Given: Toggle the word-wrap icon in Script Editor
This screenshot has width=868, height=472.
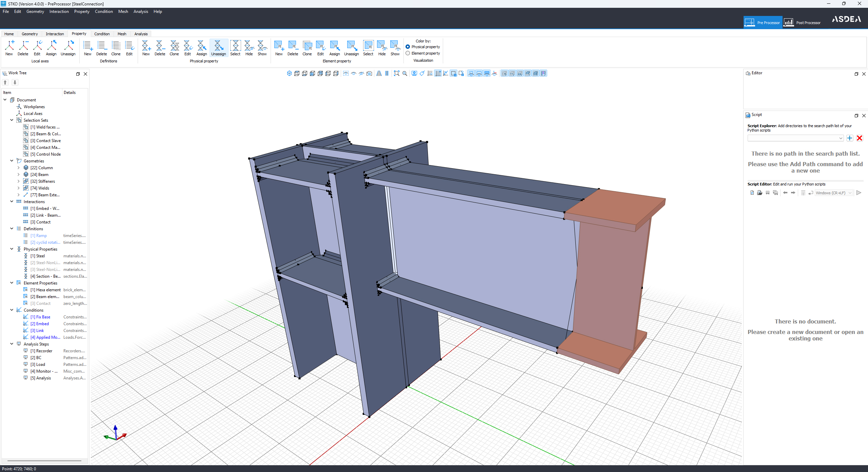Looking at the screenshot, I should pos(811,193).
